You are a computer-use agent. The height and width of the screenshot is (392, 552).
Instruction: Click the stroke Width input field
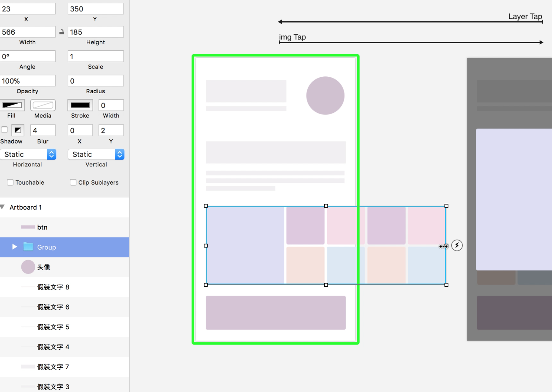tap(111, 105)
